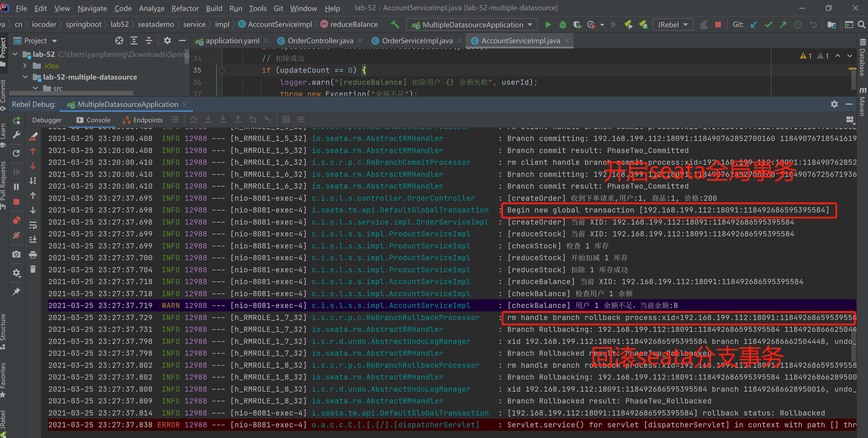
Task: Click the AccountServiceImpl breadcrumb
Action: coord(275,24)
